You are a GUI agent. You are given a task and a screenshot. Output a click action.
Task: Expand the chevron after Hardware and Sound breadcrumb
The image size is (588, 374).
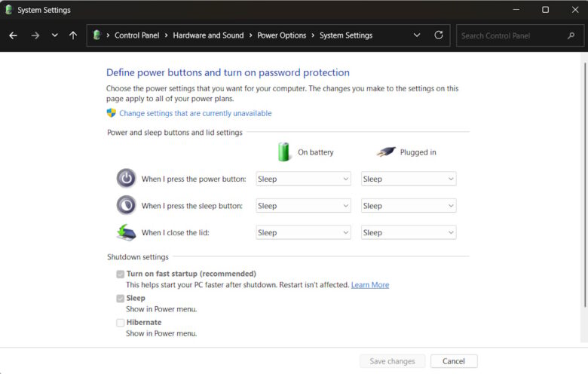(x=250, y=35)
